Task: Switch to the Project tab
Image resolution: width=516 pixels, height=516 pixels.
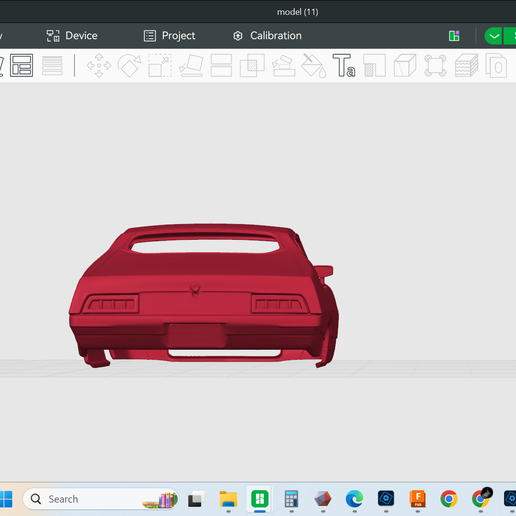Action: [169, 36]
